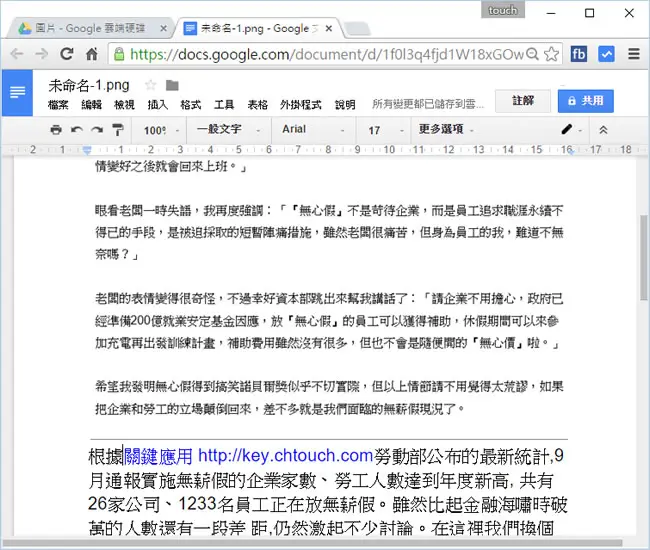650x550 pixels.
Task: Expand the 一般文字 style dropdown
Action: tap(229, 130)
